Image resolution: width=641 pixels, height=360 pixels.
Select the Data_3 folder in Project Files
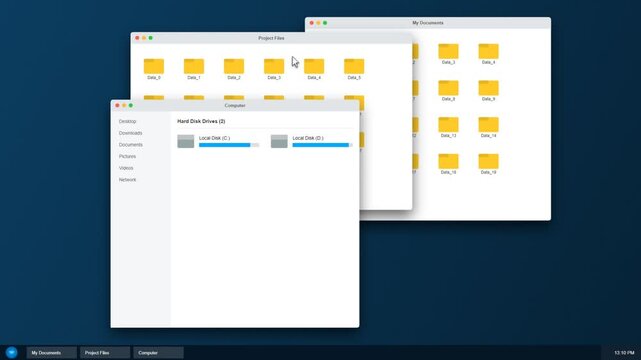[x=274, y=66]
